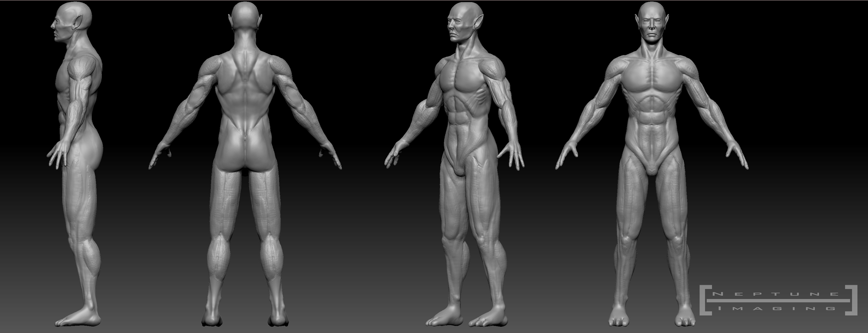The width and height of the screenshot is (868, 333).
Task: Select the front-facing view of the figure
Action: click(x=652, y=165)
